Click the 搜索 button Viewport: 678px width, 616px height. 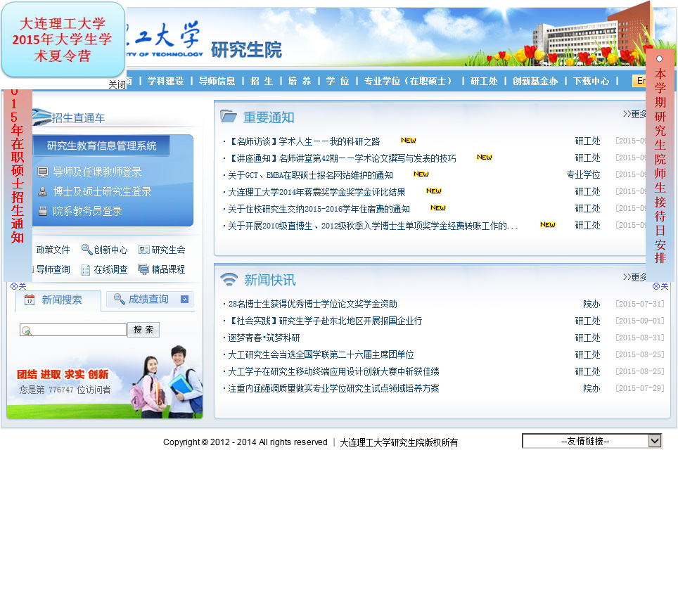[x=143, y=330]
